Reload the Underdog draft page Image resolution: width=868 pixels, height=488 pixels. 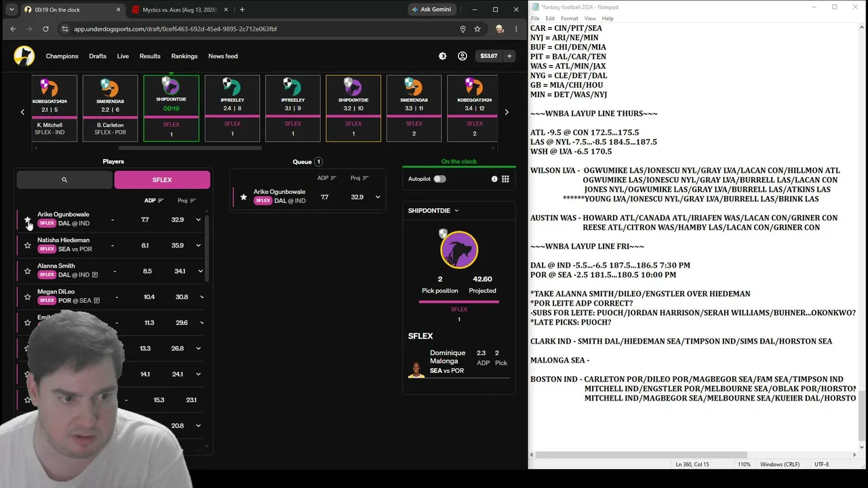pyautogui.click(x=45, y=29)
